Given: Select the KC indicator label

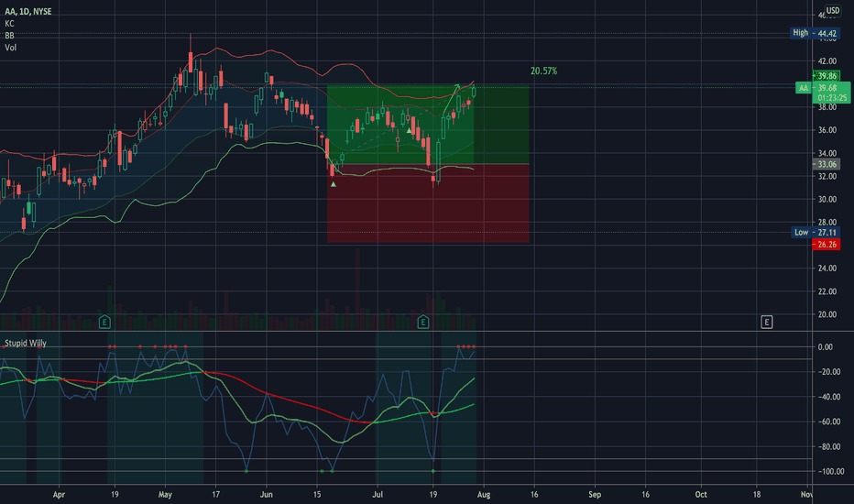Looking at the screenshot, I should (x=9, y=24).
